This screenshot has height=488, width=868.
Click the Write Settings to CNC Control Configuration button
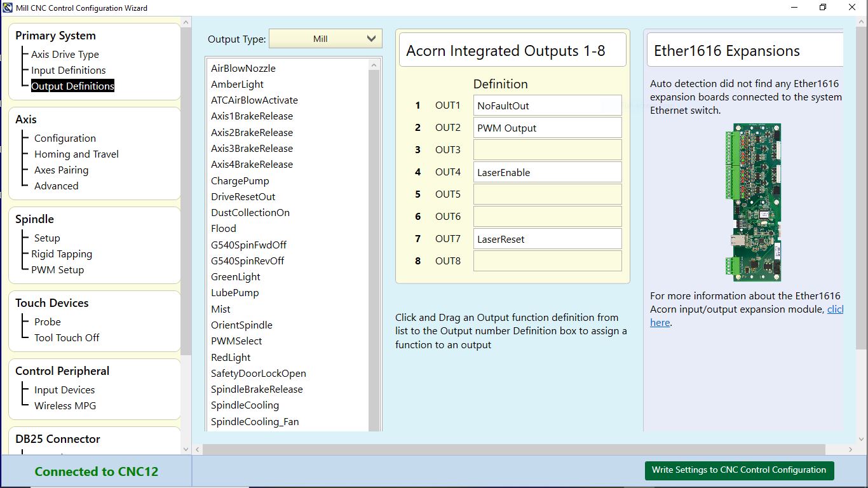739,470
